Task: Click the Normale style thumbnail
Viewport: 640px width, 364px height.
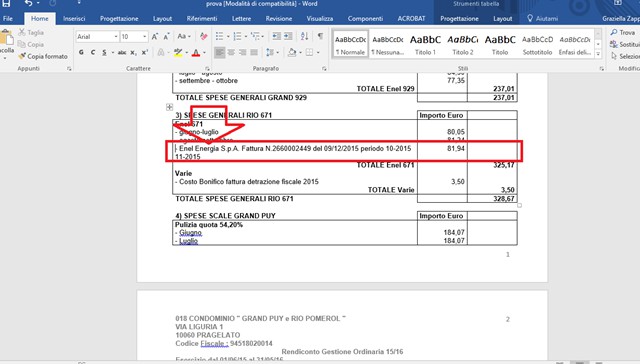Action: [x=350, y=44]
